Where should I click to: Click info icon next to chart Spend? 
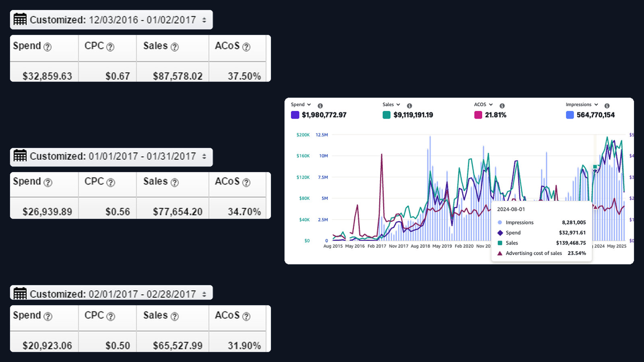pyautogui.click(x=320, y=106)
